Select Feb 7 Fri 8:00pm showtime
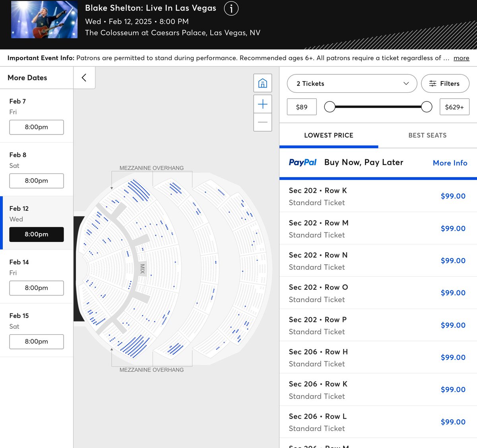 click(37, 127)
